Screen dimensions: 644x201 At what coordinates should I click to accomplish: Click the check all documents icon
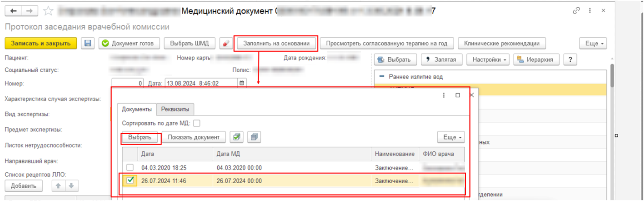pyautogui.click(x=236, y=137)
